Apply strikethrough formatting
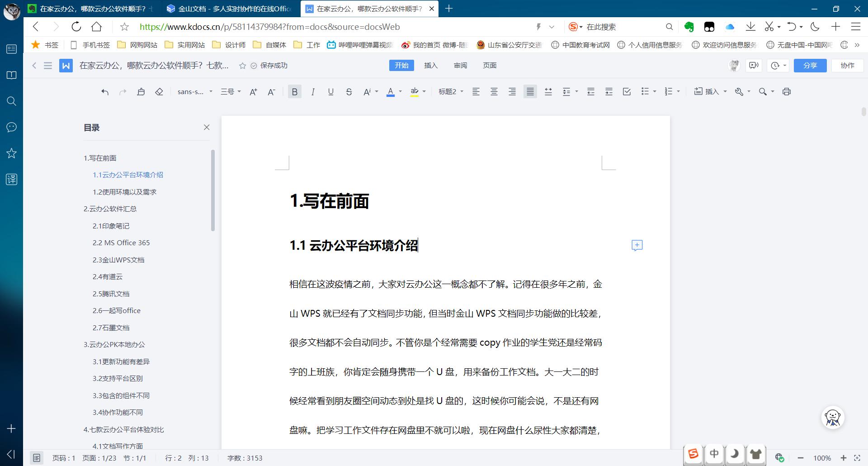Screen dimensions: 868x466 pyautogui.click(x=349, y=91)
